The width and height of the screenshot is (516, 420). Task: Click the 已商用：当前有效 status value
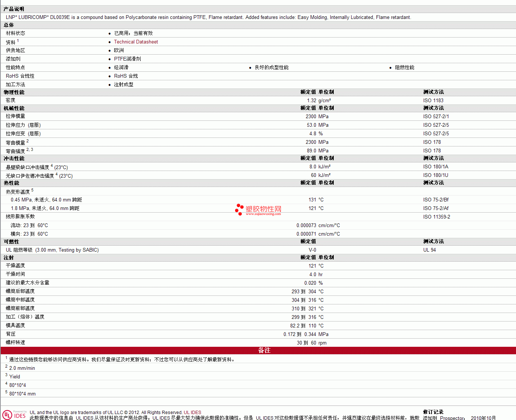point(134,33)
